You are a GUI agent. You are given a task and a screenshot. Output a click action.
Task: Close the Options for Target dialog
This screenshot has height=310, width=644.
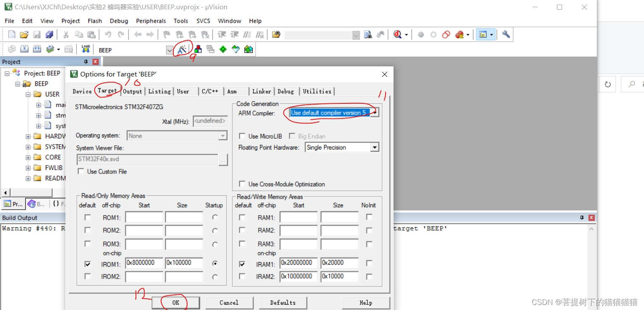coord(384,74)
